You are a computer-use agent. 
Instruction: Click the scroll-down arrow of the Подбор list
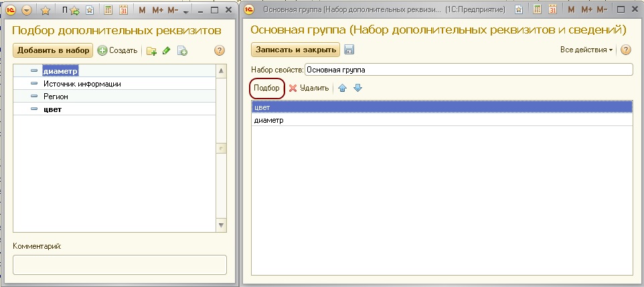222,225
